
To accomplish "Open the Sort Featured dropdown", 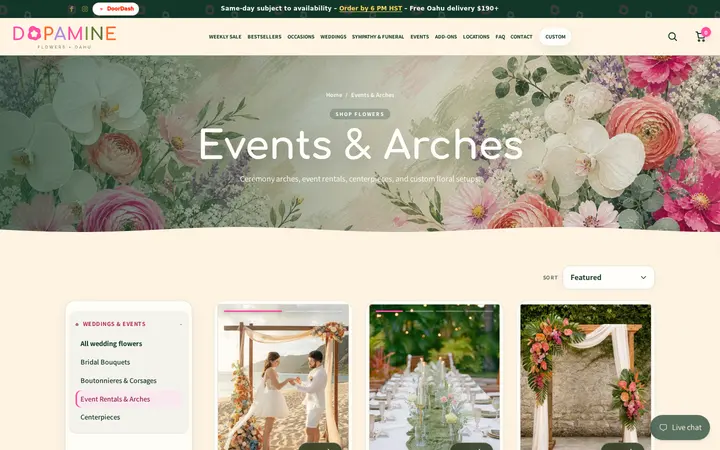I will 608,277.
